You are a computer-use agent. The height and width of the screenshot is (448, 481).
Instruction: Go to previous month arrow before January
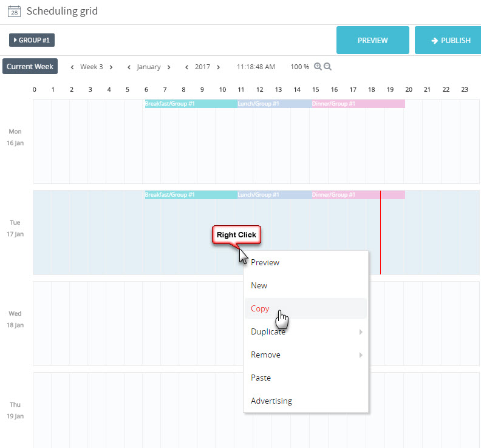click(x=129, y=67)
